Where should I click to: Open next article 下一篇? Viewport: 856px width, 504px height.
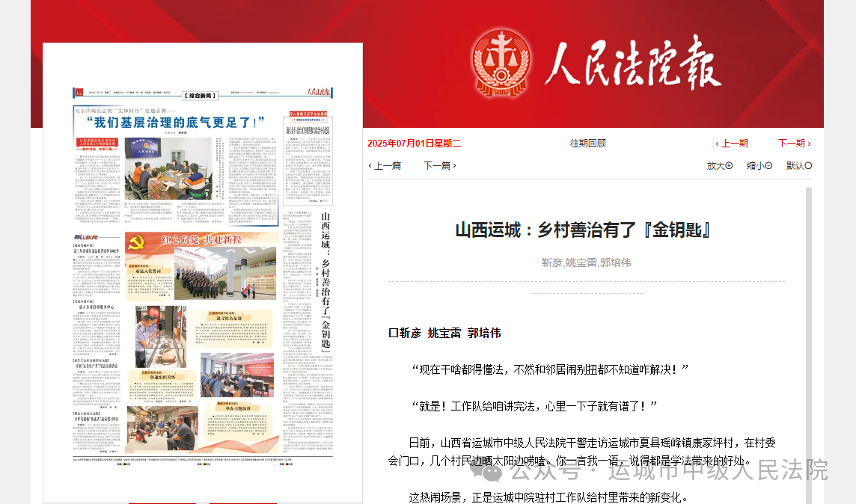pos(439,166)
